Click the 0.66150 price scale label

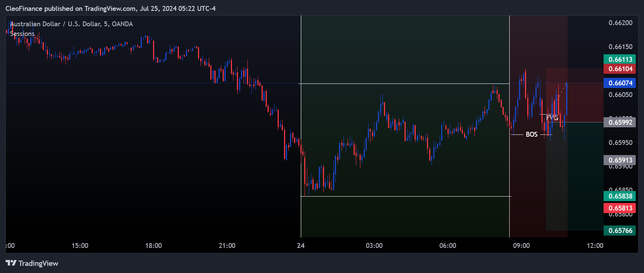(620, 47)
